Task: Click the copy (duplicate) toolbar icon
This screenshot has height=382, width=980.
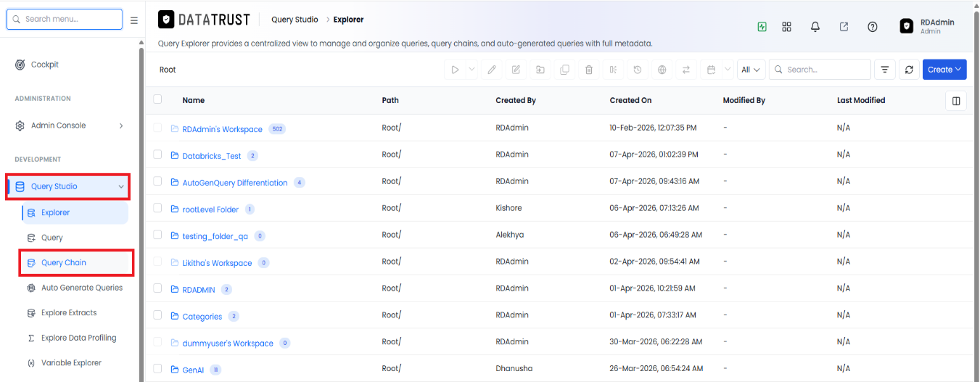Action: [564, 70]
